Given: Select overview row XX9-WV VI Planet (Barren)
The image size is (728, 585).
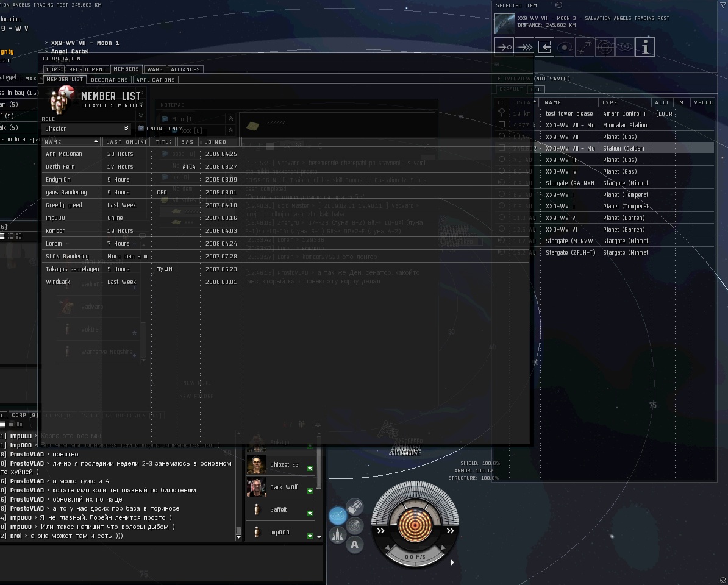Looking at the screenshot, I should [x=604, y=230].
